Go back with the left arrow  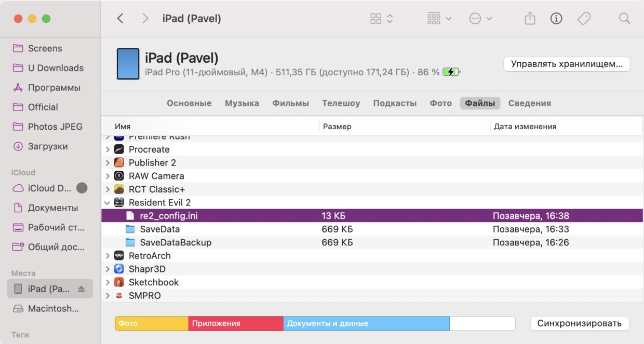[x=120, y=19]
